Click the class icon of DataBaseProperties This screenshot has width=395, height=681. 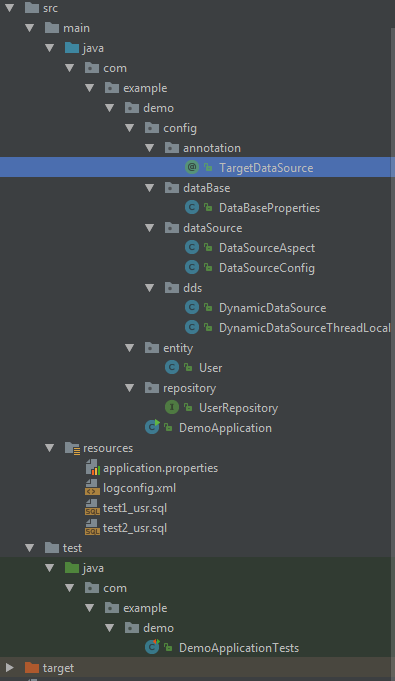[x=192, y=207]
